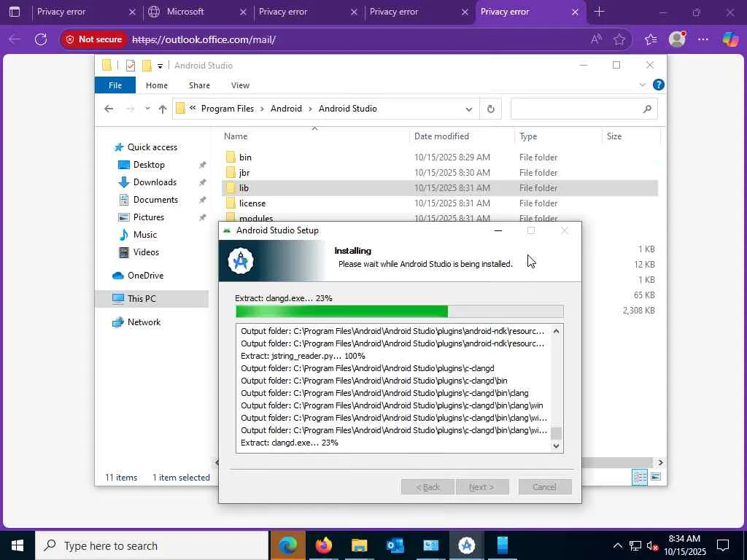Switch Explorer to large icons view
The image size is (747, 560).
(x=656, y=477)
